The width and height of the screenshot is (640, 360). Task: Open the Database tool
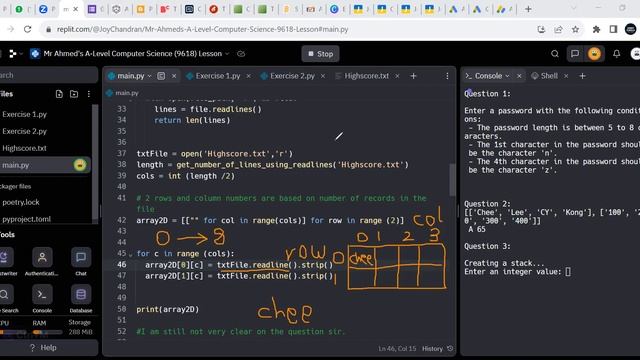(81, 299)
